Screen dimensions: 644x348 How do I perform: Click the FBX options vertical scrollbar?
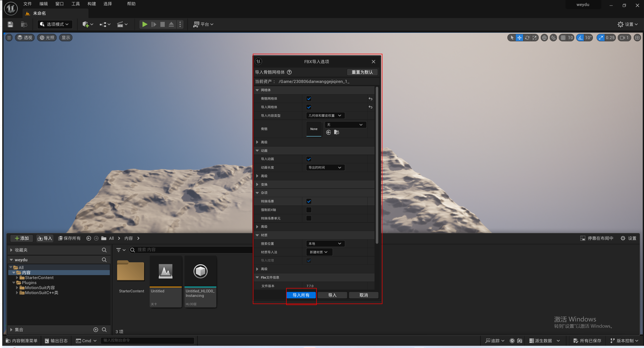tap(377, 165)
